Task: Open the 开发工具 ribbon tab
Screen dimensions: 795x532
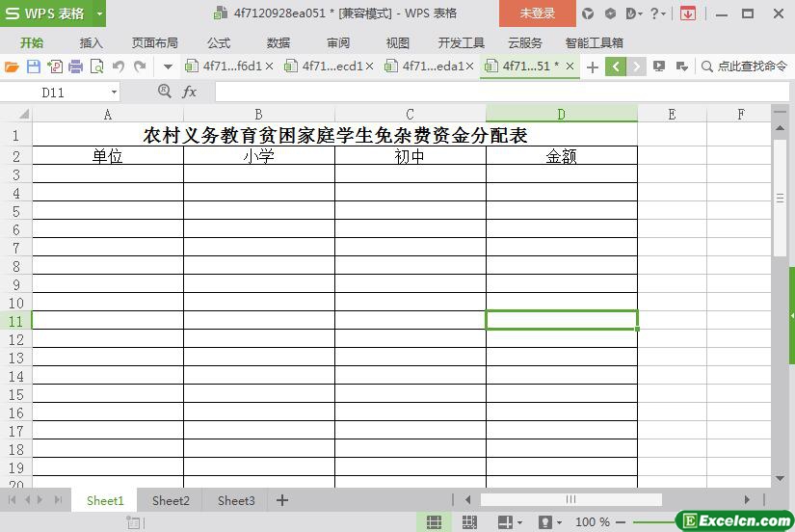Action: [x=462, y=43]
